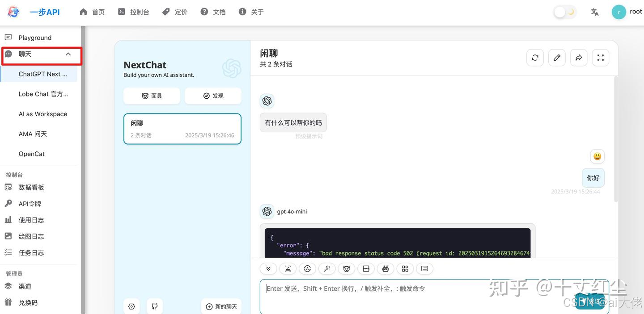Open the 首页 home menu item
The height and width of the screenshot is (314, 644).
[92, 12]
